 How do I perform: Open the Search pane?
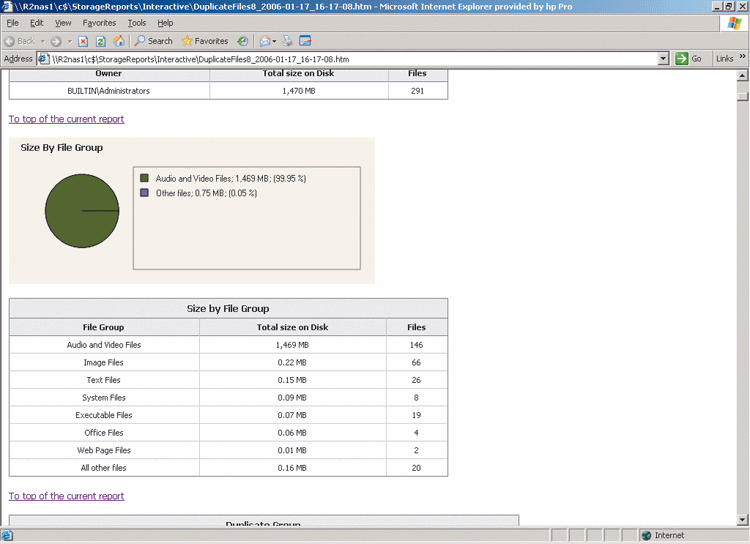tap(153, 41)
